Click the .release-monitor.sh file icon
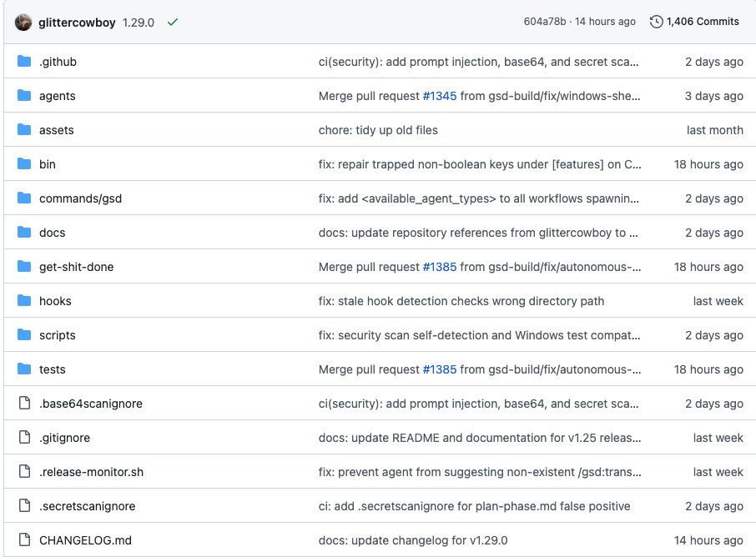Image resolution: width=756 pixels, height=557 pixels. [x=24, y=471]
